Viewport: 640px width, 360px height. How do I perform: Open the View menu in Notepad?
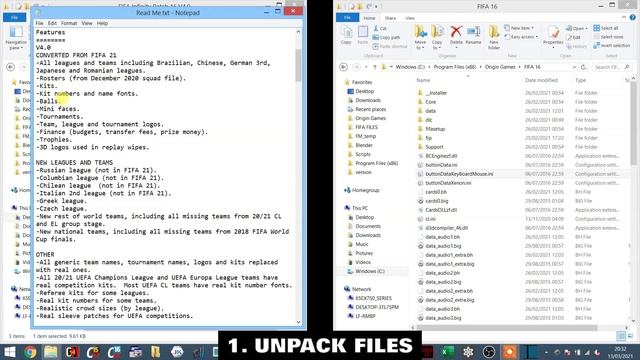click(x=87, y=23)
